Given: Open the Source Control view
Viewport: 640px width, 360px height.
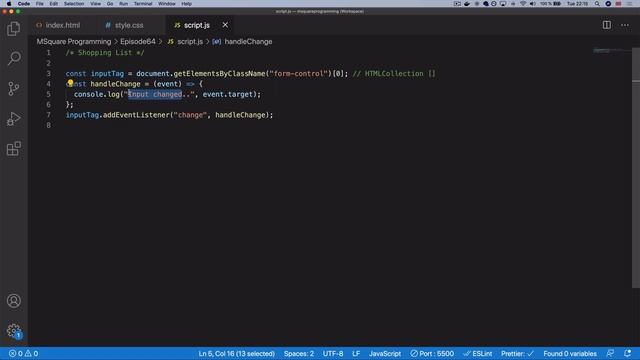Looking at the screenshot, I should point(13,89).
